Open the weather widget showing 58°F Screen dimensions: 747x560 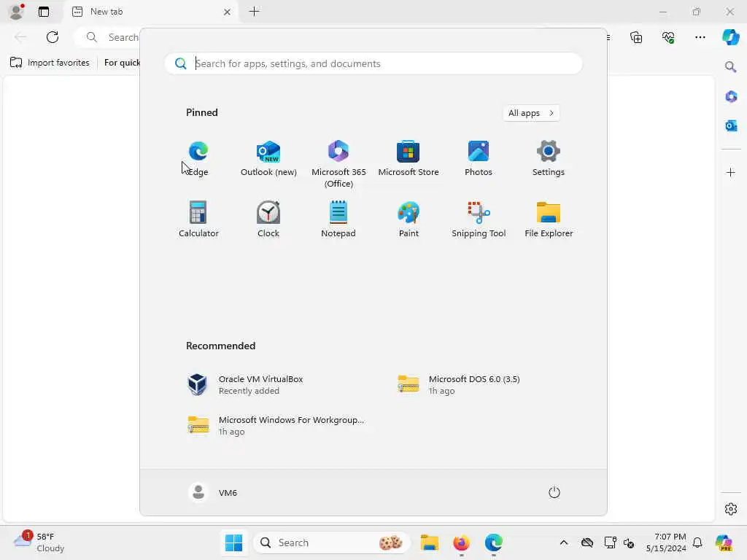tap(39, 542)
